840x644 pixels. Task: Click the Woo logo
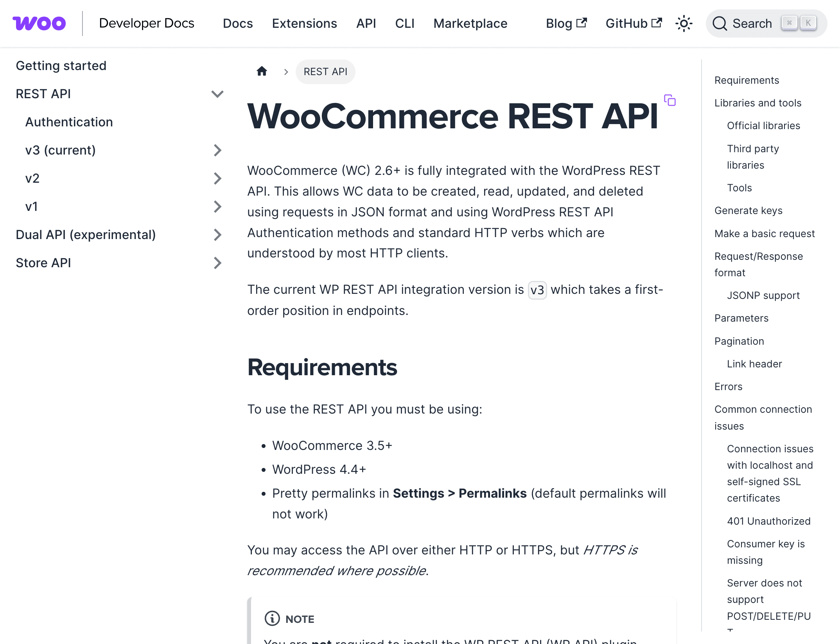tap(39, 23)
